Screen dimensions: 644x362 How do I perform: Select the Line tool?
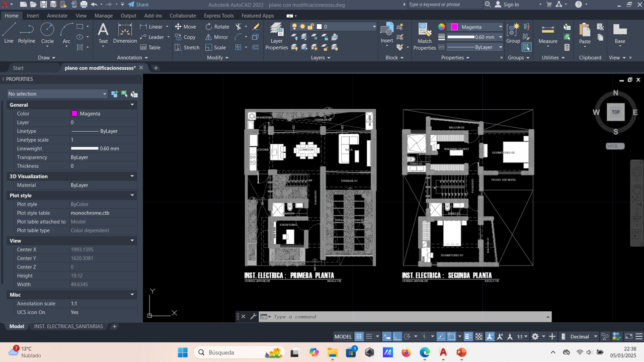(x=9, y=33)
